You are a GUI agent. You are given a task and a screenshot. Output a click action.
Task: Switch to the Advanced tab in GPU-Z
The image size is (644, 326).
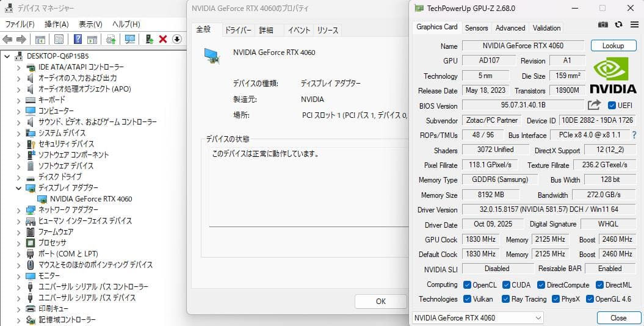(x=510, y=28)
